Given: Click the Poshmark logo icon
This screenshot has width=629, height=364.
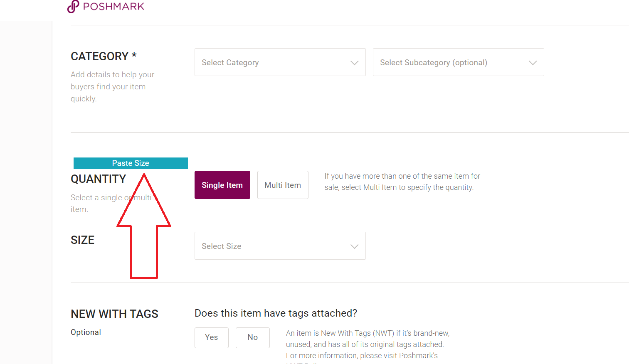Looking at the screenshot, I should tap(73, 6).
